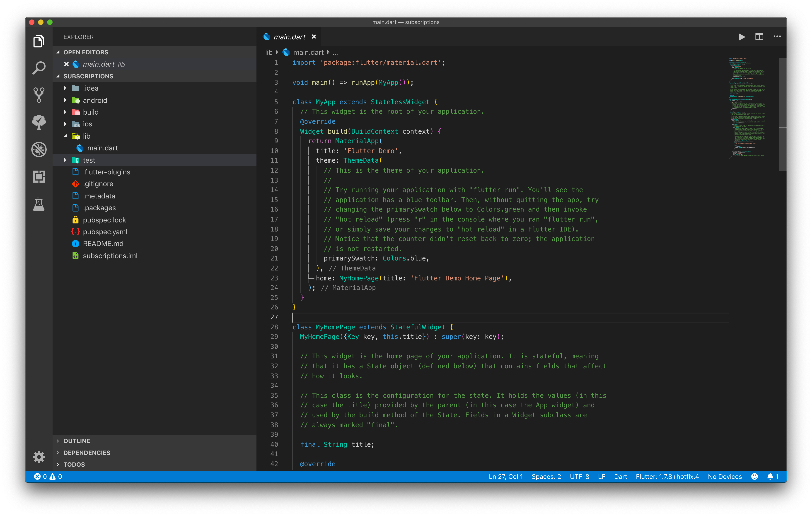Open Settings via the gear icon
812x516 pixels.
pos(39,457)
